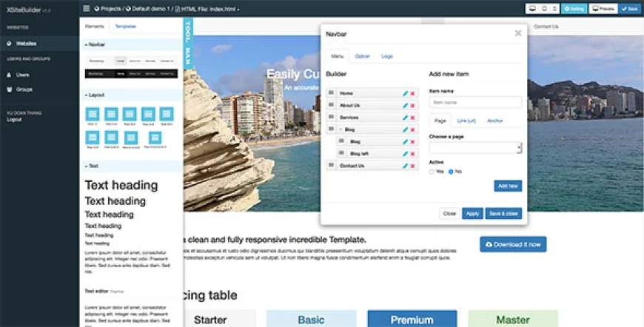Click the blue Save button
This screenshot has width=644, height=327.
coord(630,9)
